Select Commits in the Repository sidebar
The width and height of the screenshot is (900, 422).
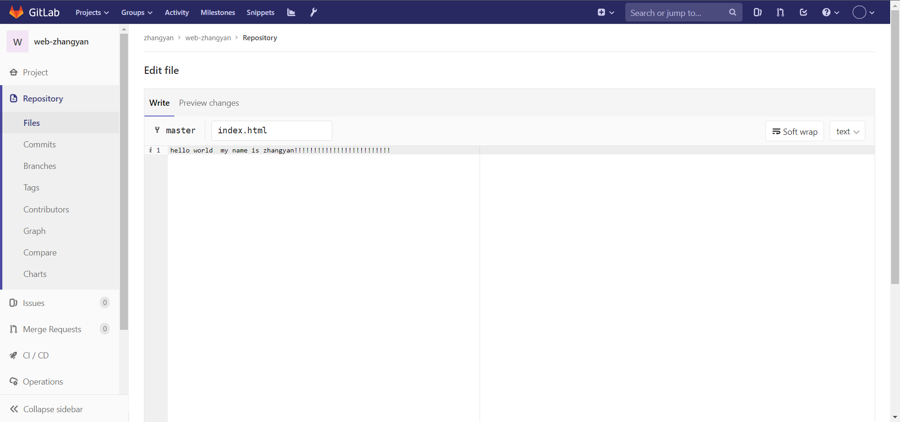[x=40, y=144]
